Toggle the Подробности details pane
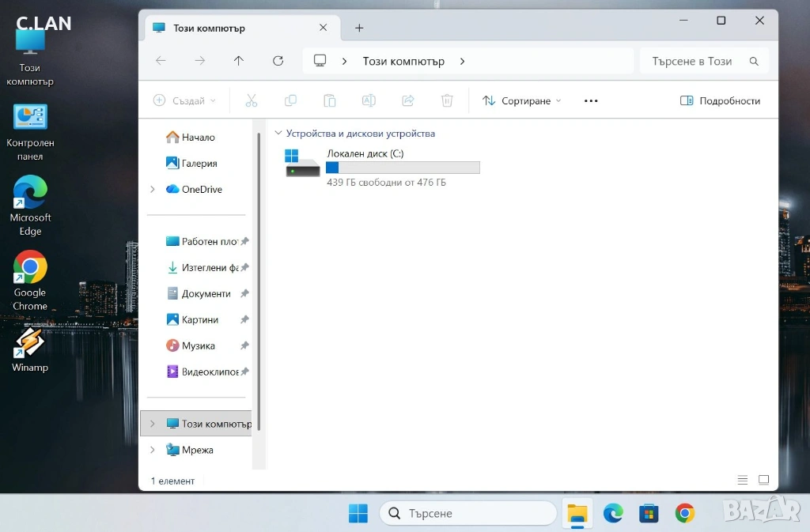Screen dimensions: 810x532 (720, 100)
